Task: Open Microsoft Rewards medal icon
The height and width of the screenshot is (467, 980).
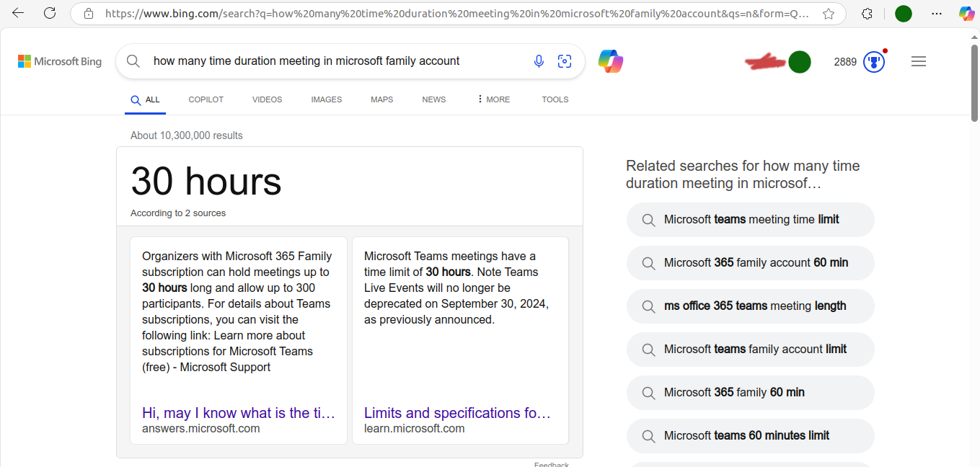Action: 874,62
